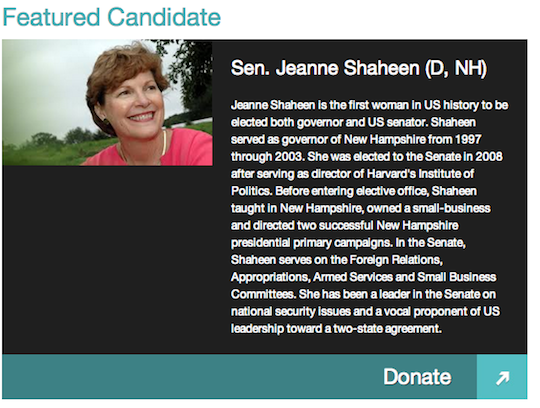Click the empty dark area below the photo
Image resolution: width=540 pixels, height=408 pixels.
click(x=107, y=258)
